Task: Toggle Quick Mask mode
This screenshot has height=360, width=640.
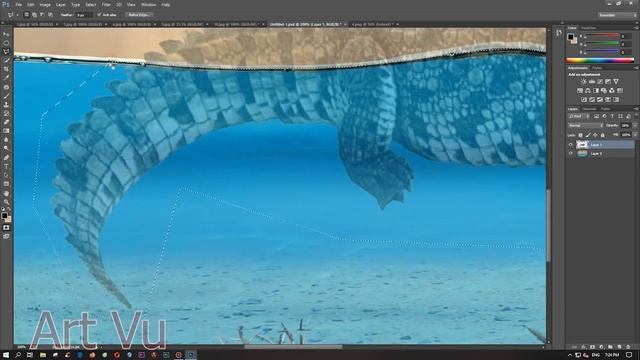Action: (x=6, y=227)
